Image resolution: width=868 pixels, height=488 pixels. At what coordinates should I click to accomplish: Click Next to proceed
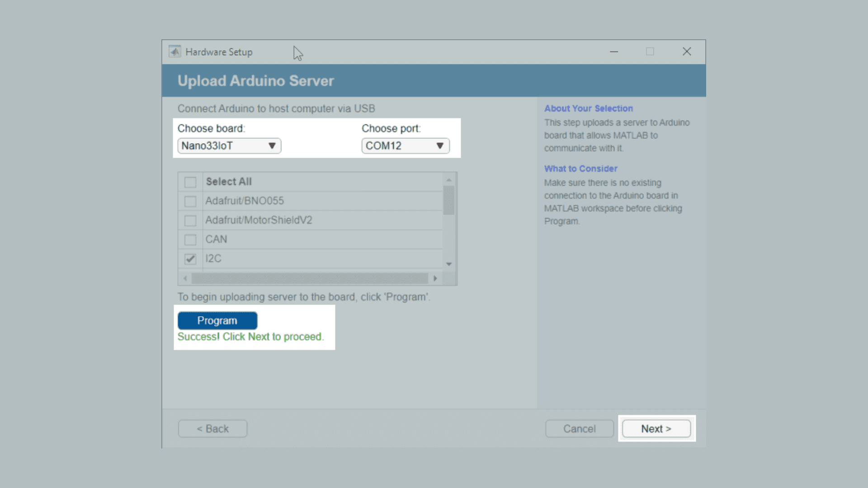[x=656, y=428]
